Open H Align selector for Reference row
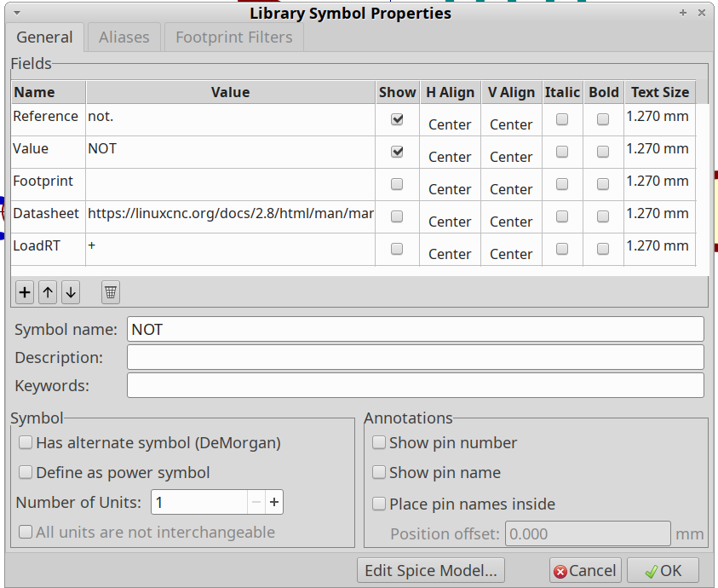This screenshot has height=588, width=718. pyautogui.click(x=450, y=124)
